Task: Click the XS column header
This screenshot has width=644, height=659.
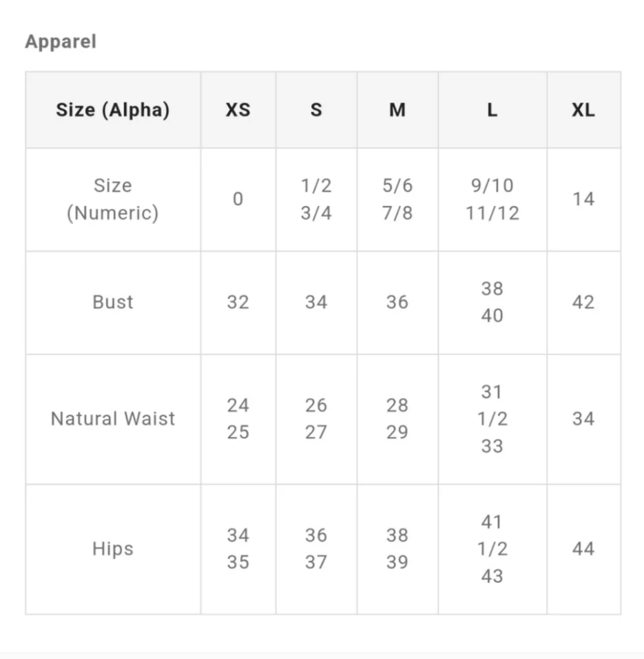Action: 238,109
